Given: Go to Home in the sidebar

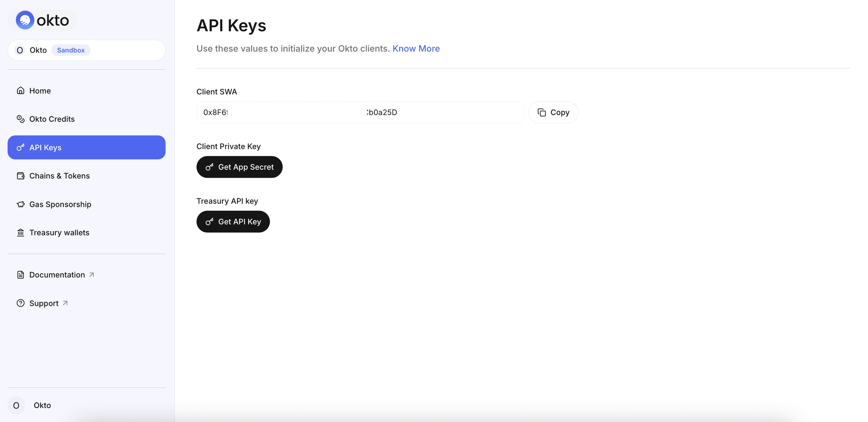Looking at the screenshot, I should click(87, 90).
